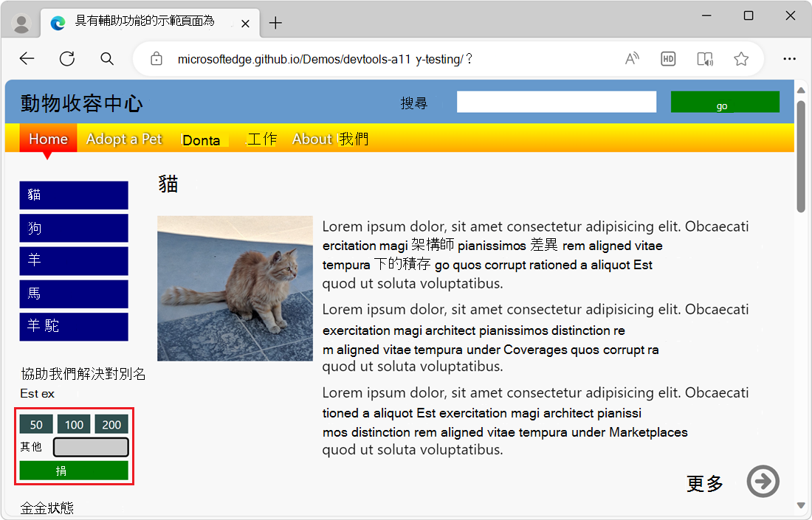The image size is (812, 520).
Task: Click the HD streaming icon in address bar
Action: 668,58
